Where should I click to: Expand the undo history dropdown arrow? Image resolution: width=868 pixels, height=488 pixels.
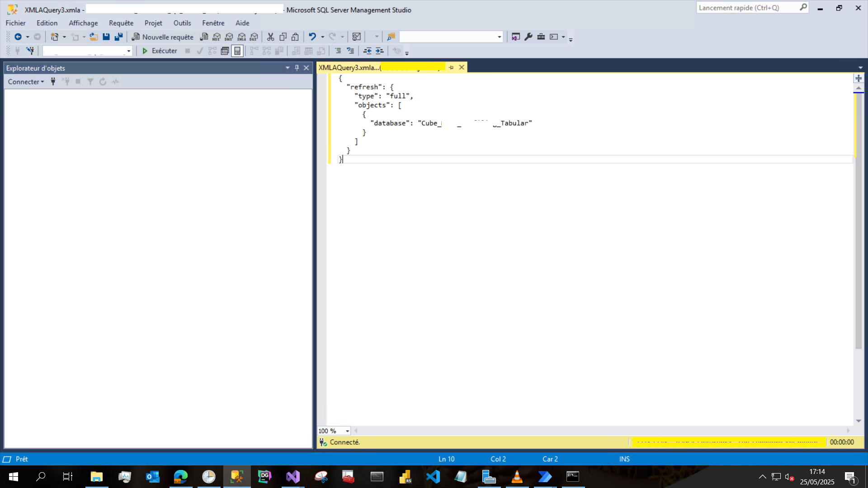(x=322, y=37)
